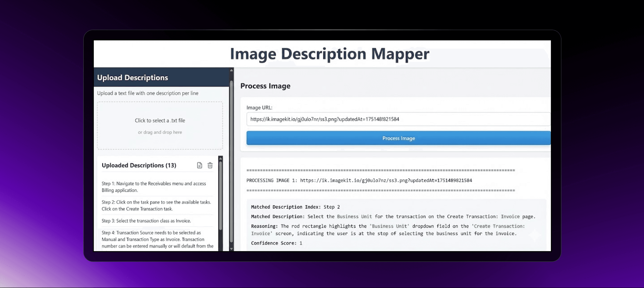Select Step 4 Transaction Source description
This screenshot has width=644, height=288.
(x=157, y=239)
